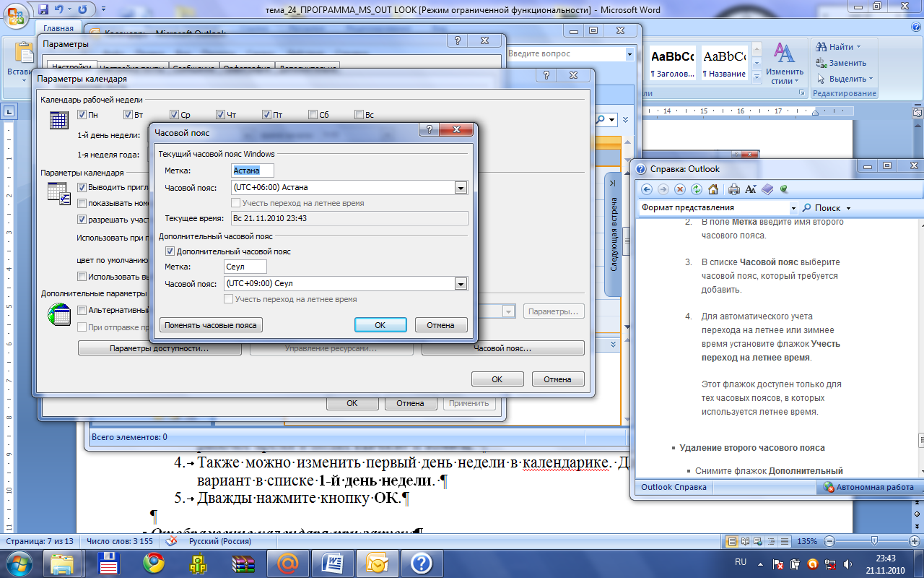Enable Sunday working day checkbox
924x578 pixels.
pos(359,115)
